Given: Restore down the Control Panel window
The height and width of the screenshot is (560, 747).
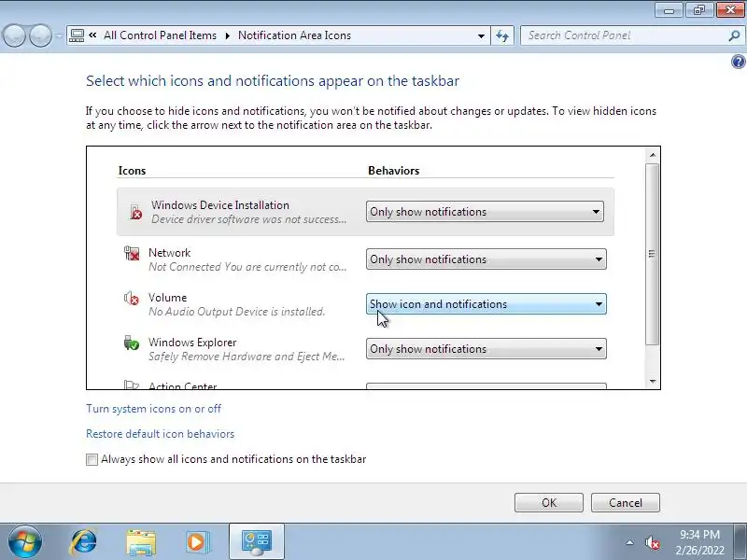Looking at the screenshot, I should tap(698, 10).
